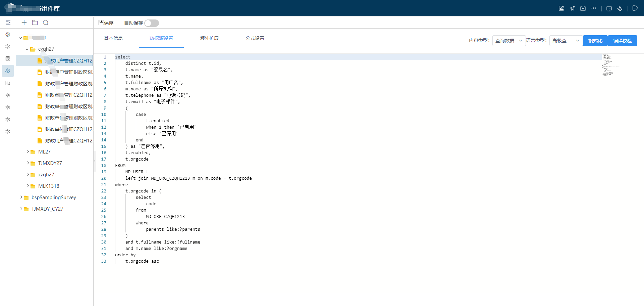
Task: Collapse the root project folder chevron
Action: pos(20,38)
